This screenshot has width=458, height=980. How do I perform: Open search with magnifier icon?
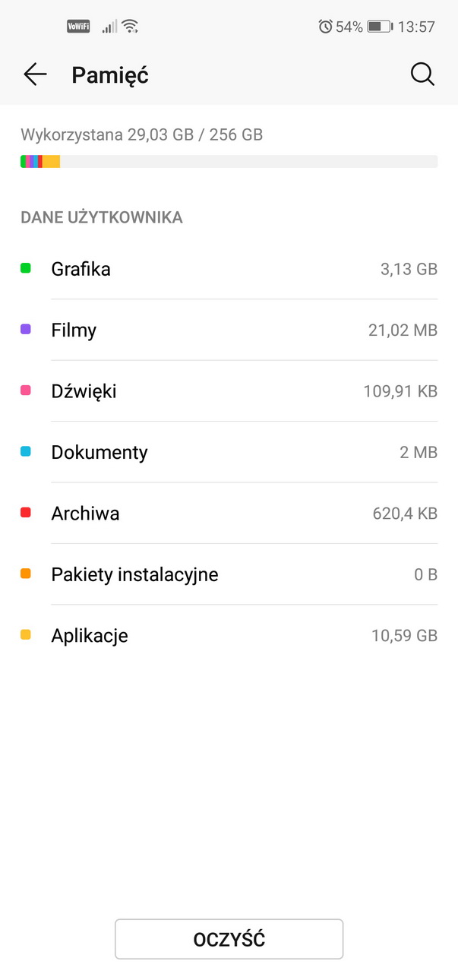[x=422, y=74]
